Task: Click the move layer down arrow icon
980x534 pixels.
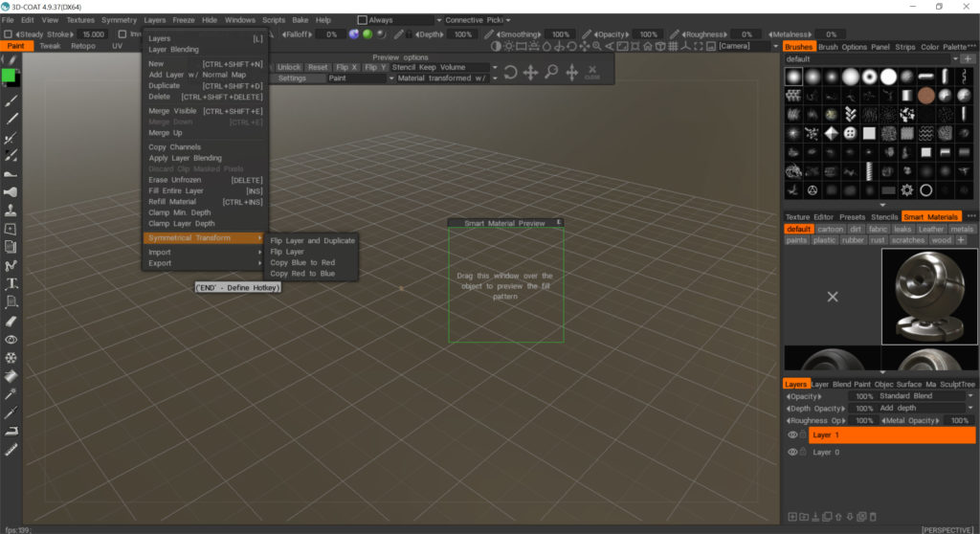Action: pyautogui.click(x=850, y=517)
